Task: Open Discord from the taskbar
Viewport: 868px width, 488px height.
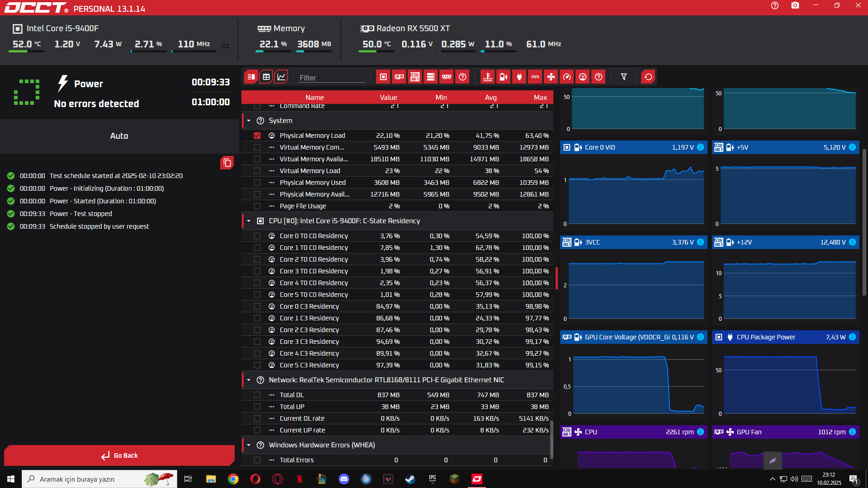Action: pyautogui.click(x=344, y=479)
